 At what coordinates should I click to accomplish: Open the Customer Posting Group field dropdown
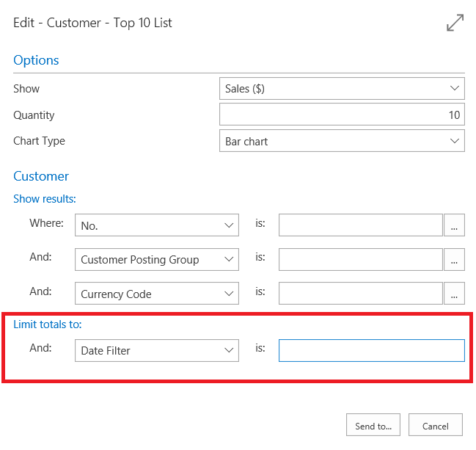[x=157, y=260]
